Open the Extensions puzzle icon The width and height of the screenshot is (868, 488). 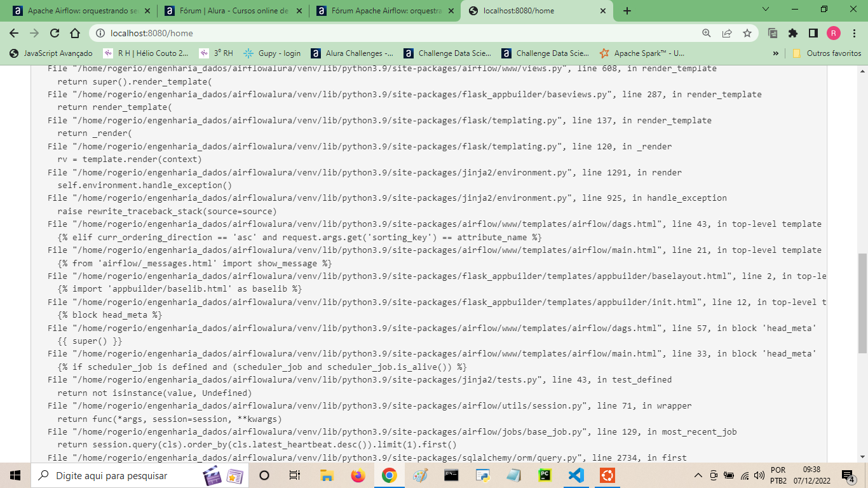point(793,33)
